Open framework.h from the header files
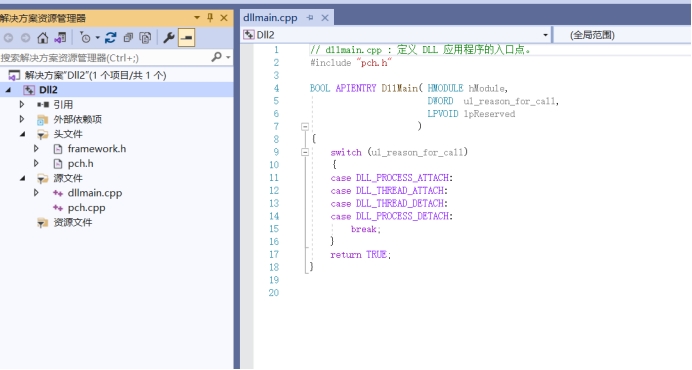This screenshot has width=692, height=370. [97, 149]
